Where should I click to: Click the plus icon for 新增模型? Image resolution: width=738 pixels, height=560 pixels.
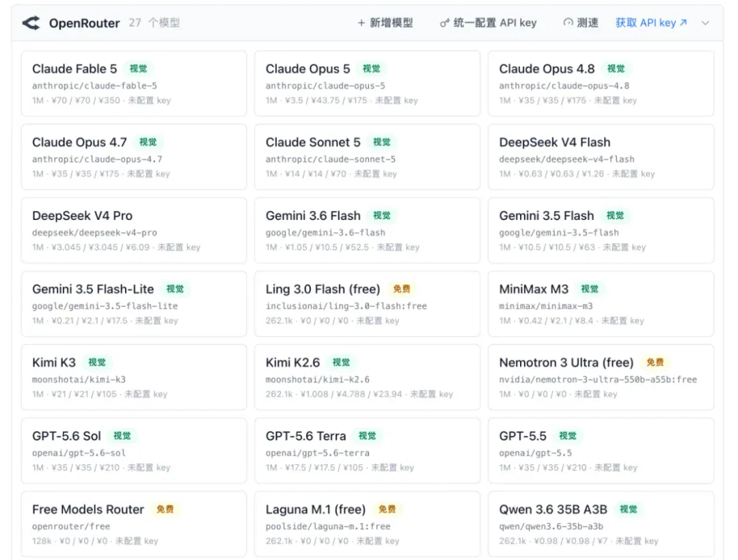pos(361,23)
